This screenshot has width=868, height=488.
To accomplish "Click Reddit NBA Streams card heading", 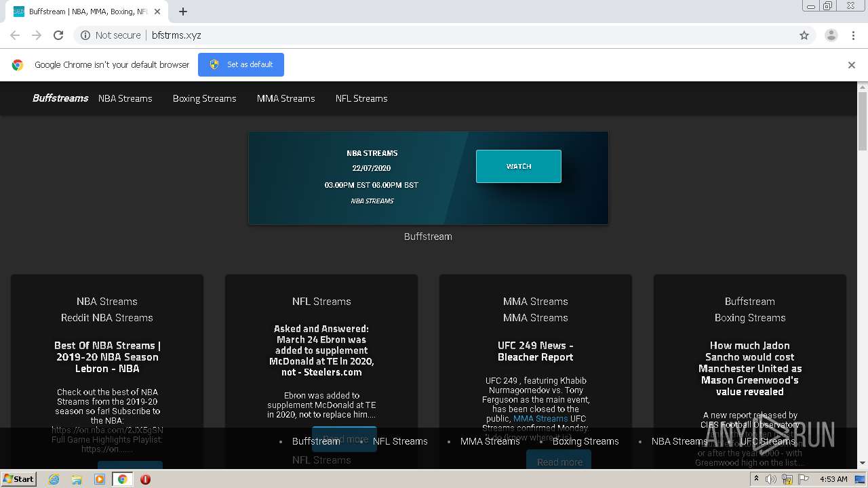I will pyautogui.click(x=107, y=318).
